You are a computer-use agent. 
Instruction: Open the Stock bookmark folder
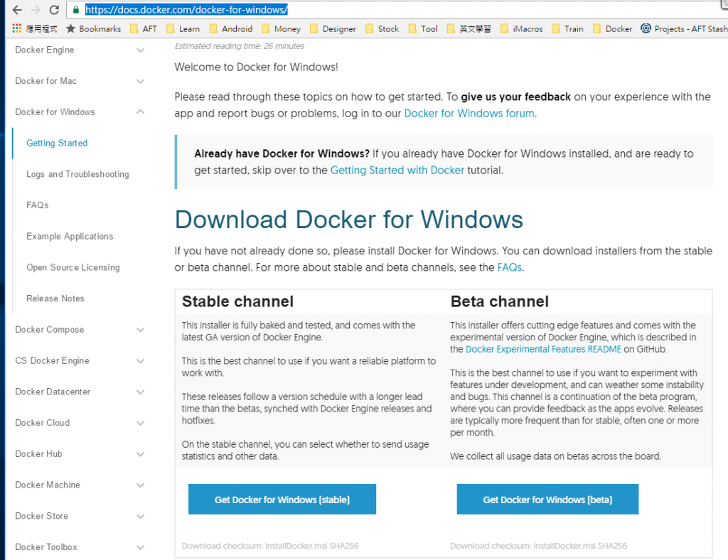(382, 28)
